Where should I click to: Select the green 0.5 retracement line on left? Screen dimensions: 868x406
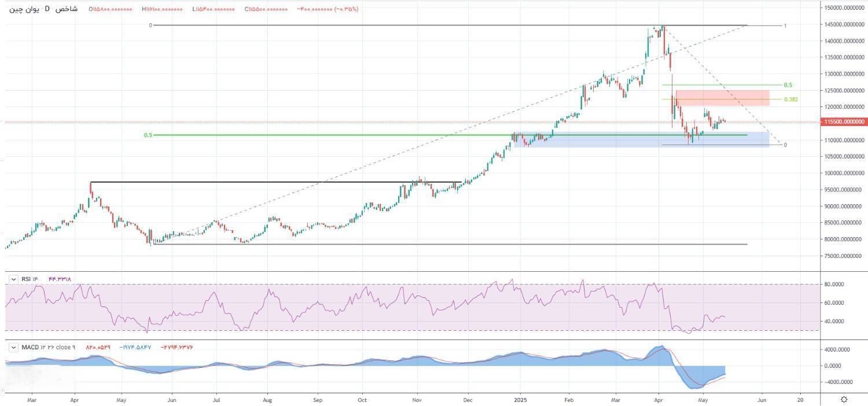coord(347,135)
